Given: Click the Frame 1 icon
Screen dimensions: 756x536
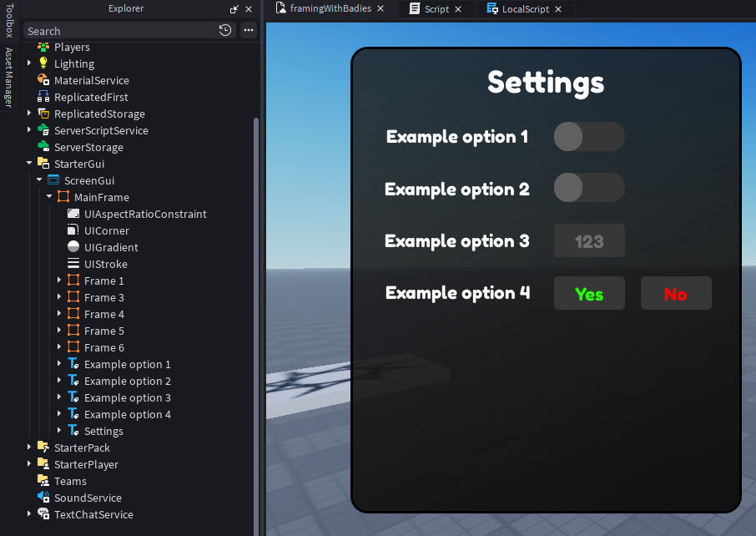Looking at the screenshot, I should [x=73, y=281].
